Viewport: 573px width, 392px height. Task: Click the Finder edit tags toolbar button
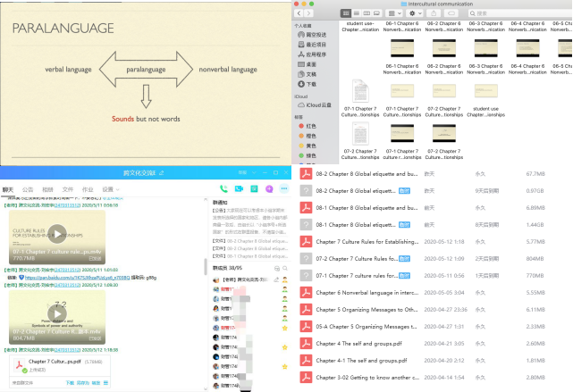click(x=451, y=13)
